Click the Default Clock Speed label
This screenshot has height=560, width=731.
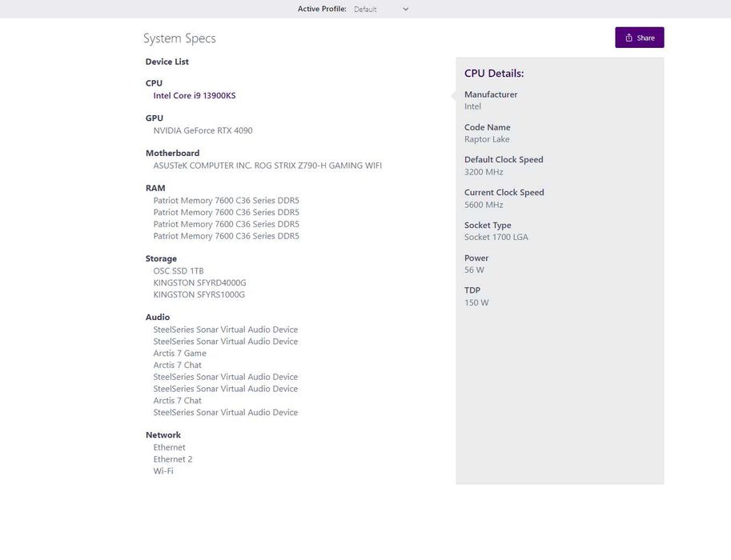(504, 159)
